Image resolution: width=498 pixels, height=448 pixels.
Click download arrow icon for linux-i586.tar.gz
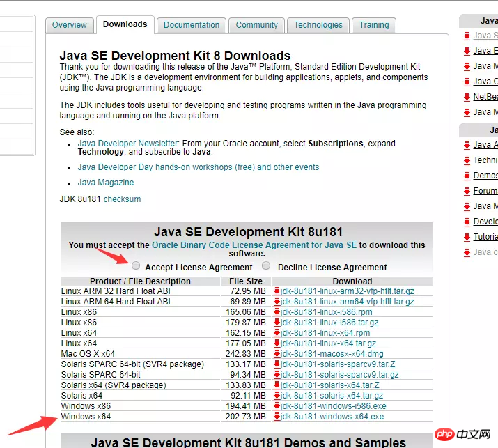tap(277, 323)
